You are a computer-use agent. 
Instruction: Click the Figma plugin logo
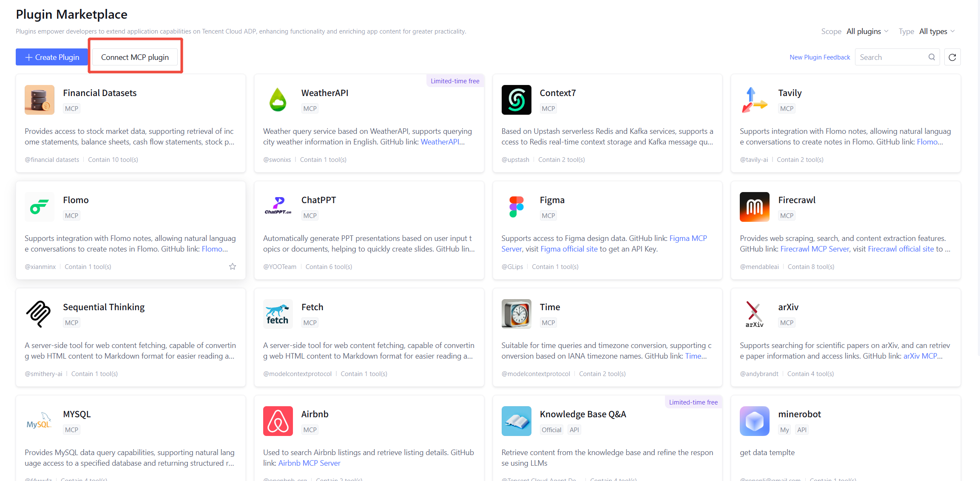[x=516, y=207]
